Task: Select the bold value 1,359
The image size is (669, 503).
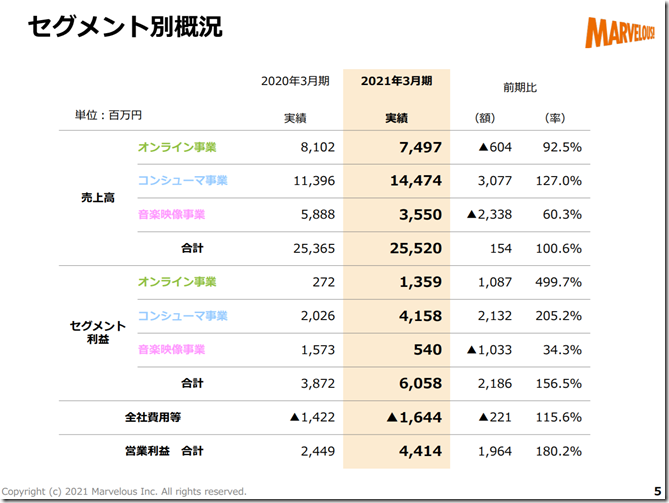Action: pyautogui.click(x=421, y=282)
